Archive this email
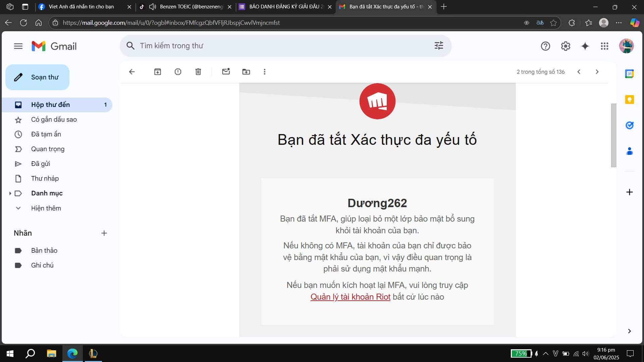The width and height of the screenshot is (644, 362). click(158, 72)
